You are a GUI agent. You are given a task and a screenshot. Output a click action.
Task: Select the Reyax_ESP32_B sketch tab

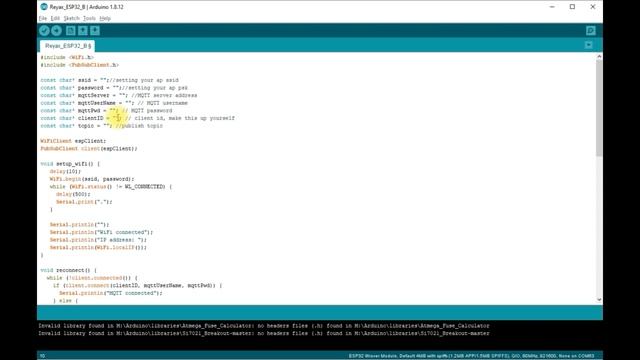(x=68, y=46)
